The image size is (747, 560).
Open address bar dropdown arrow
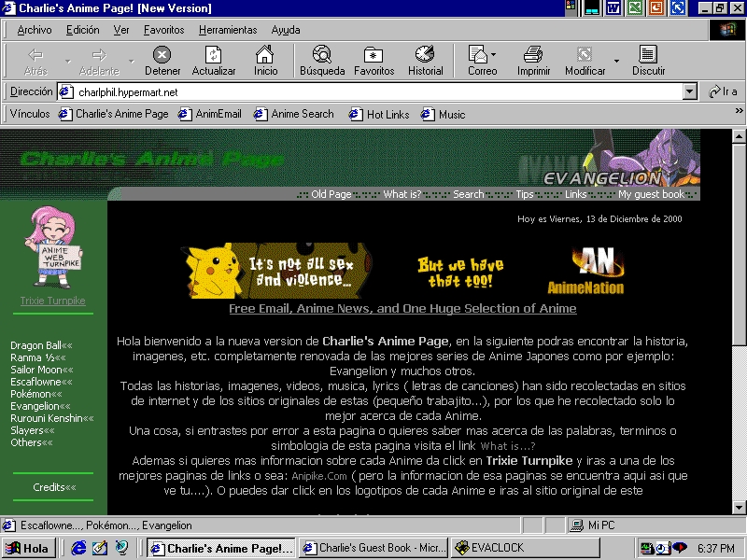[x=690, y=91]
